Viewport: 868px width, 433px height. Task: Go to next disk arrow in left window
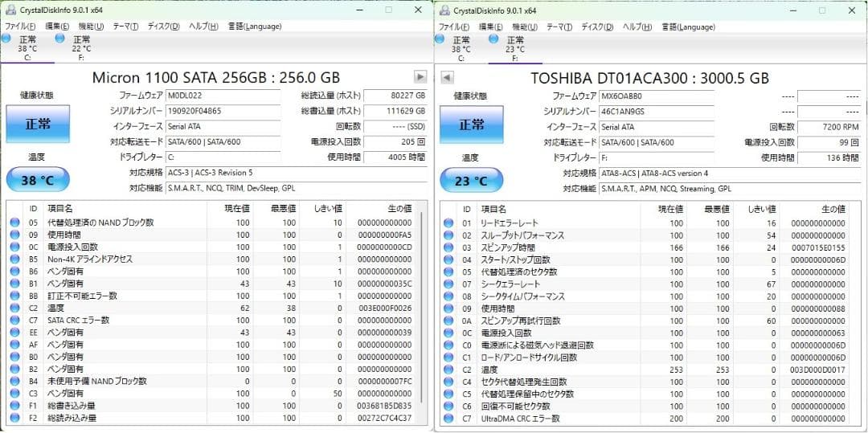(x=420, y=77)
